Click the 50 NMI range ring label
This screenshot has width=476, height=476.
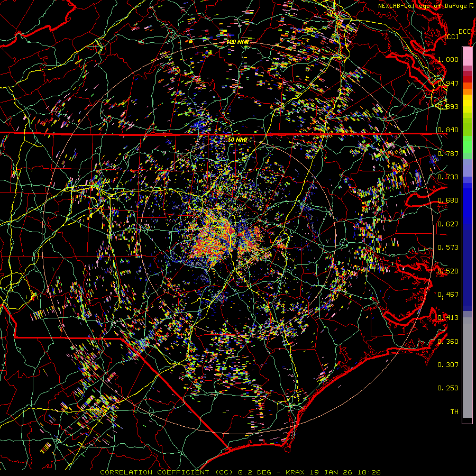[x=237, y=140]
